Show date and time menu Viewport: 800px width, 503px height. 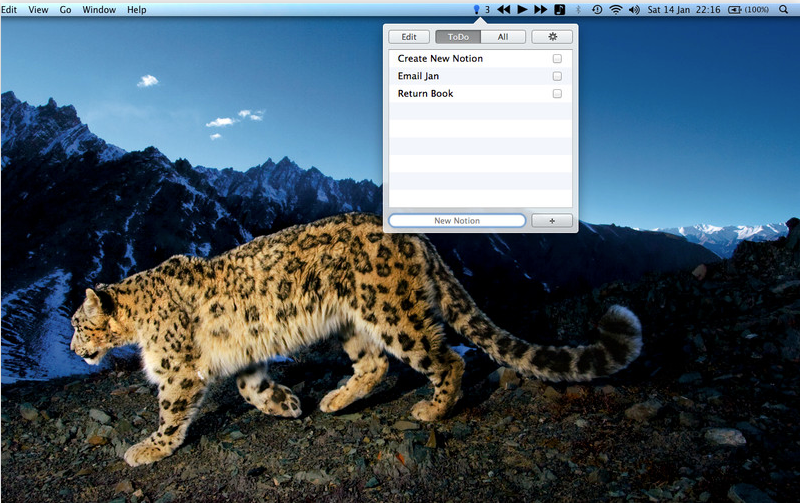[x=684, y=9]
